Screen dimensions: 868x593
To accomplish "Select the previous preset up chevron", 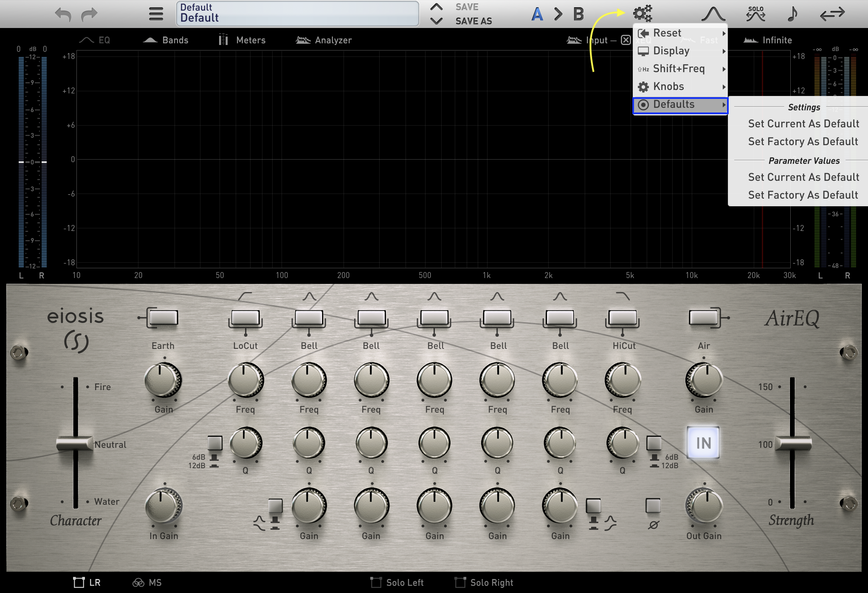I will tap(437, 7).
